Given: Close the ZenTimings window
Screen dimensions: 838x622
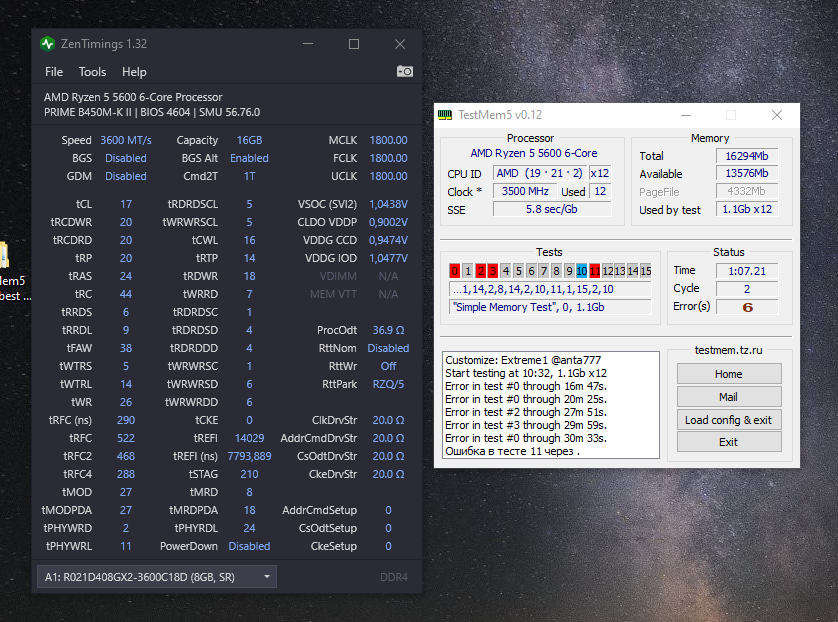Looking at the screenshot, I should (400, 44).
